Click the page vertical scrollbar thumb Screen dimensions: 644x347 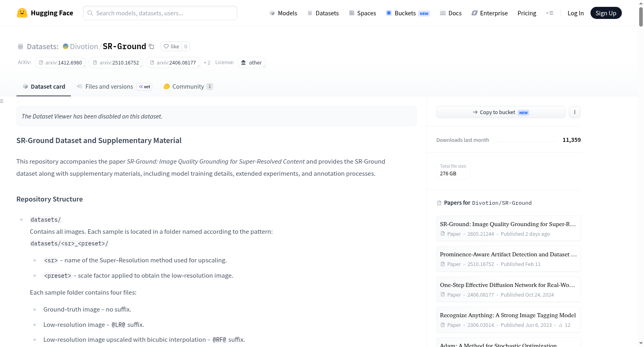click(x=641, y=16)
